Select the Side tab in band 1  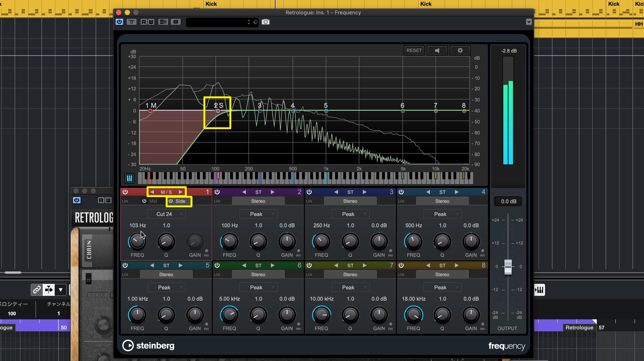[x=177, y=201]
